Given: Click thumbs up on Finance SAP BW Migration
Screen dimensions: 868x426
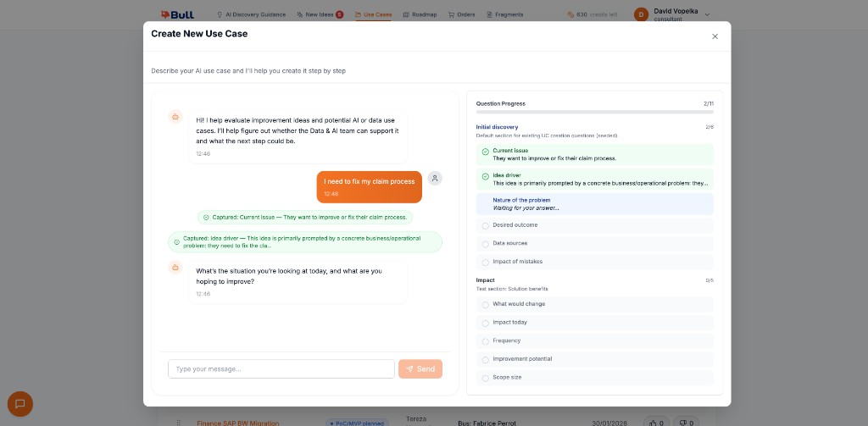Looking at the screenshot, I should pos(656,422).
